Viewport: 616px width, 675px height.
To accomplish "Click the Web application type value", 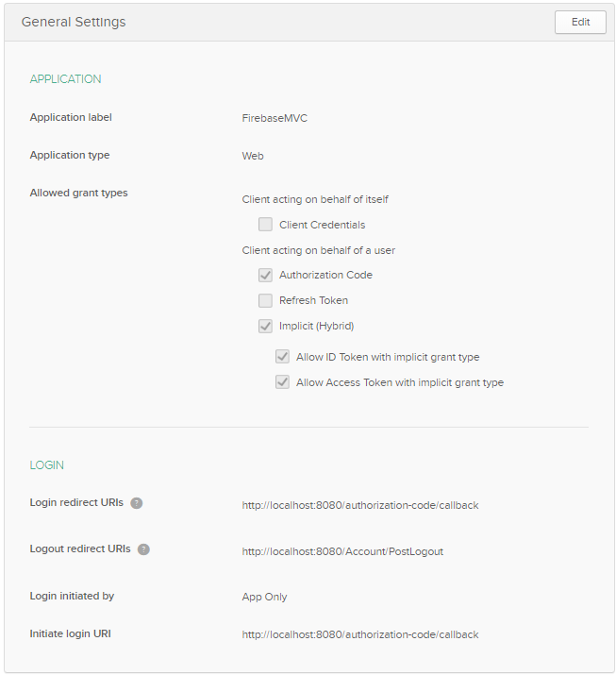I will pyautogui.click(x=253, y=156).
